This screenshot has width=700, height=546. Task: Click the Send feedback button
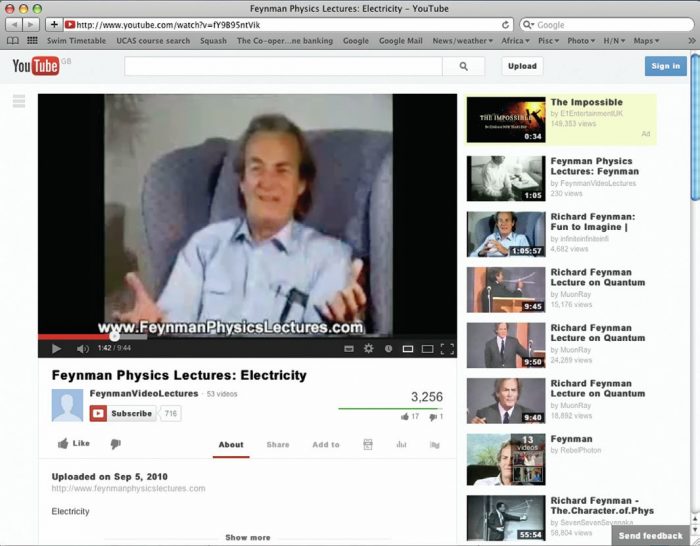coord(651,536)
